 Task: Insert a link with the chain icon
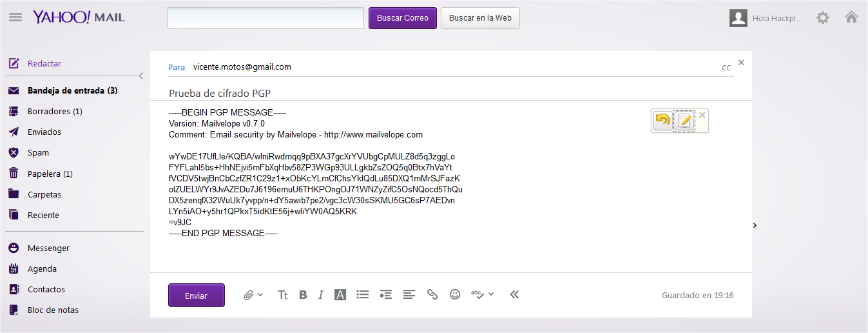(432, 294)
